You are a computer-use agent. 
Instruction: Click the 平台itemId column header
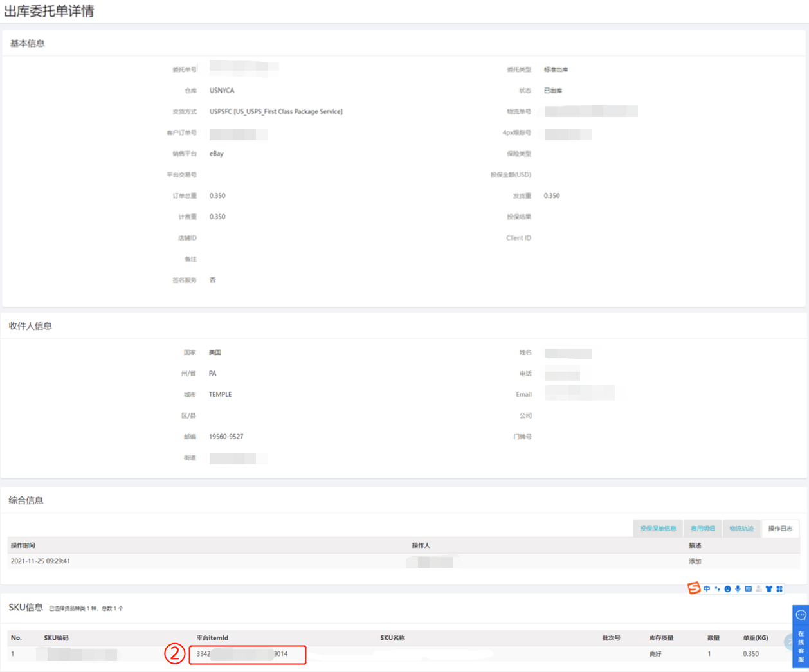(x=212, y=638)
